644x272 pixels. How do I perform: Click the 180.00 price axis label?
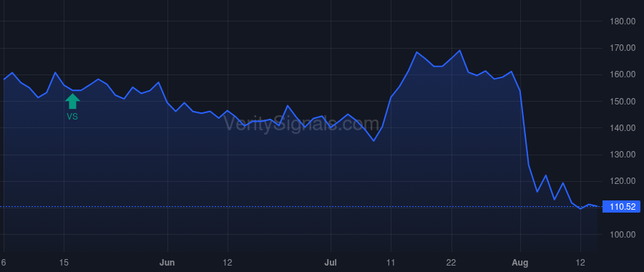click(623, 21)
